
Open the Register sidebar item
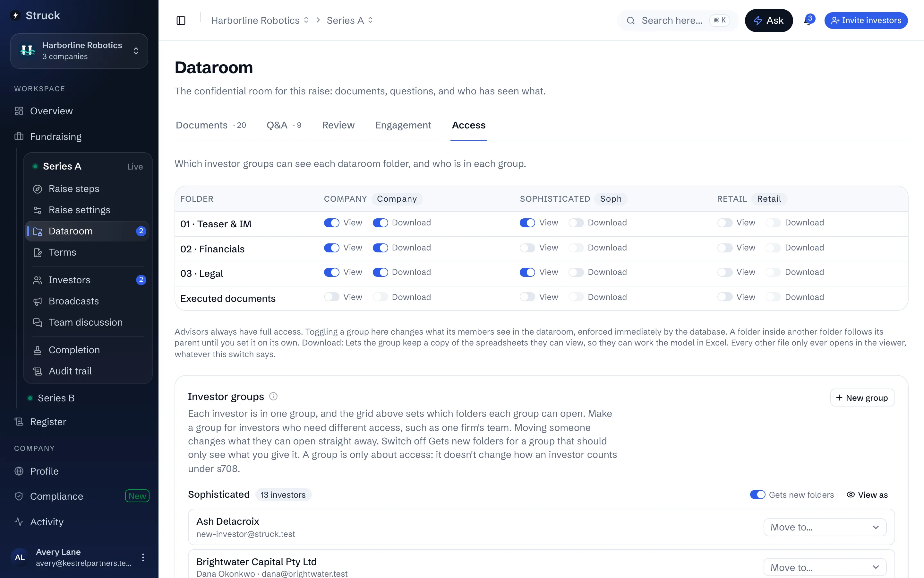[x=48, y=422]
